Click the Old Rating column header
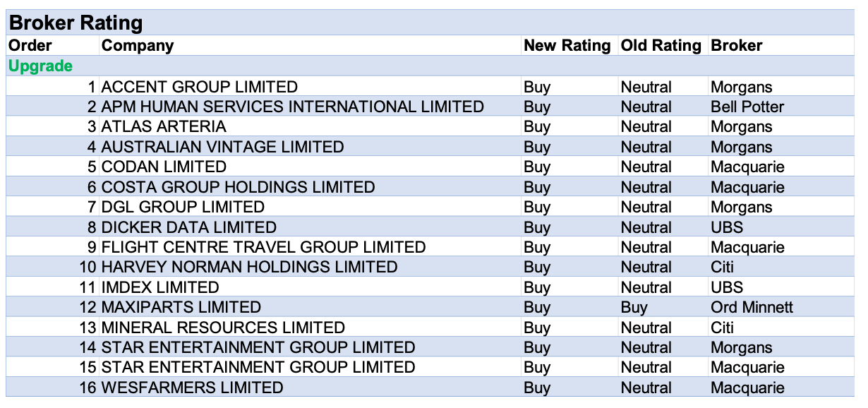Screen dimensions: 868x408 661,46
